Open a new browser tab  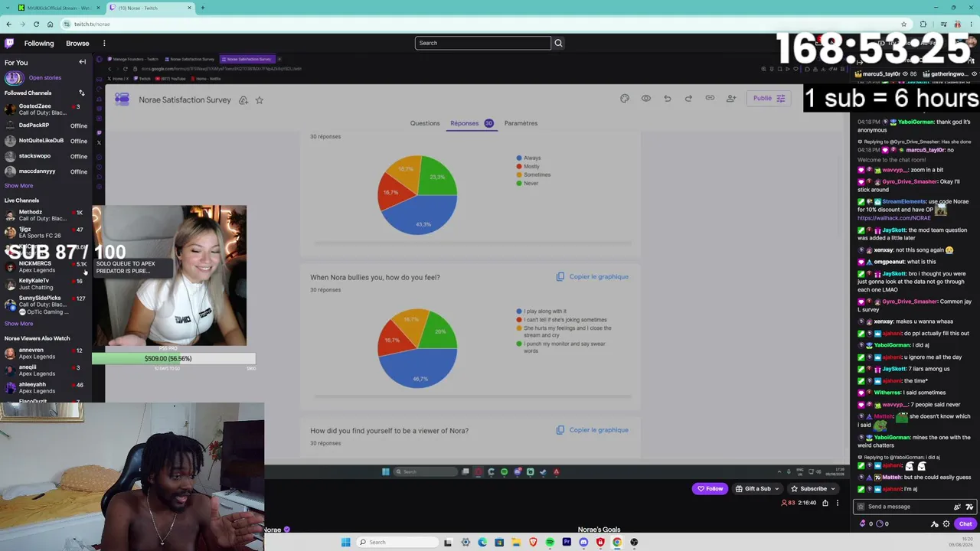pos(202,8)
